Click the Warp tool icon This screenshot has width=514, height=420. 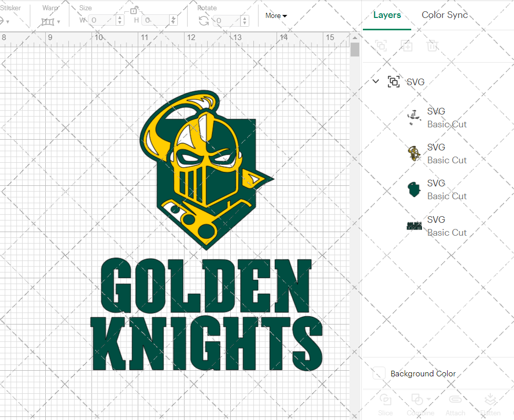click(x=49, y=22)
